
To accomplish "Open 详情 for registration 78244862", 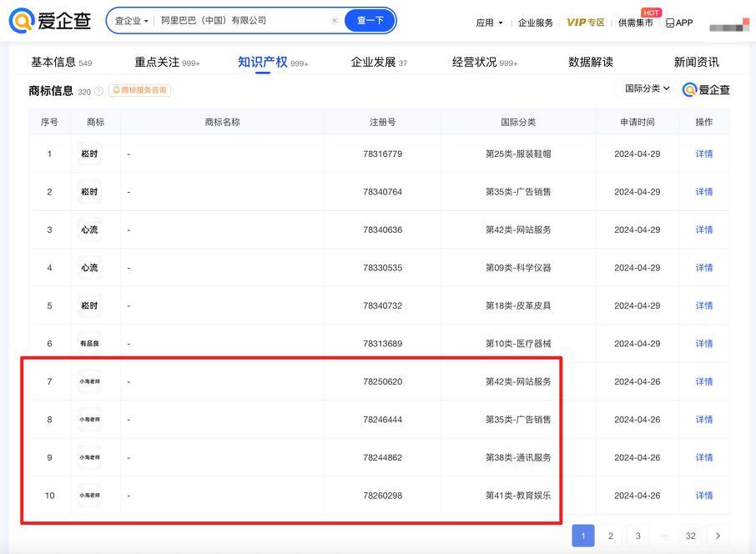I will (704, 457).
